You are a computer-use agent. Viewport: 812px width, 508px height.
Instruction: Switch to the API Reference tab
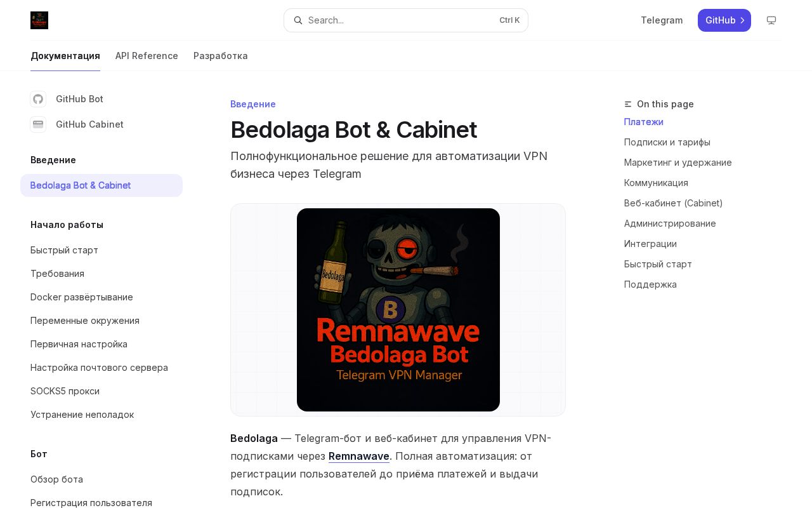(x=147, y=56)
